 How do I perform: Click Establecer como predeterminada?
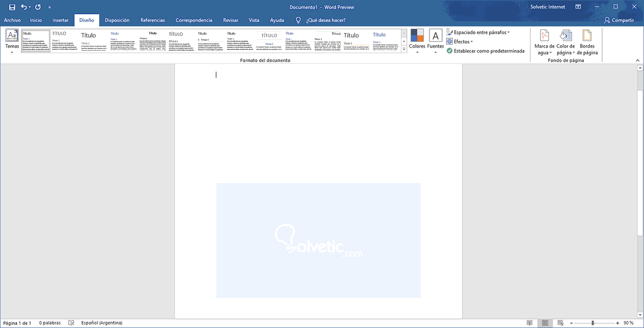tap(485, 50)
